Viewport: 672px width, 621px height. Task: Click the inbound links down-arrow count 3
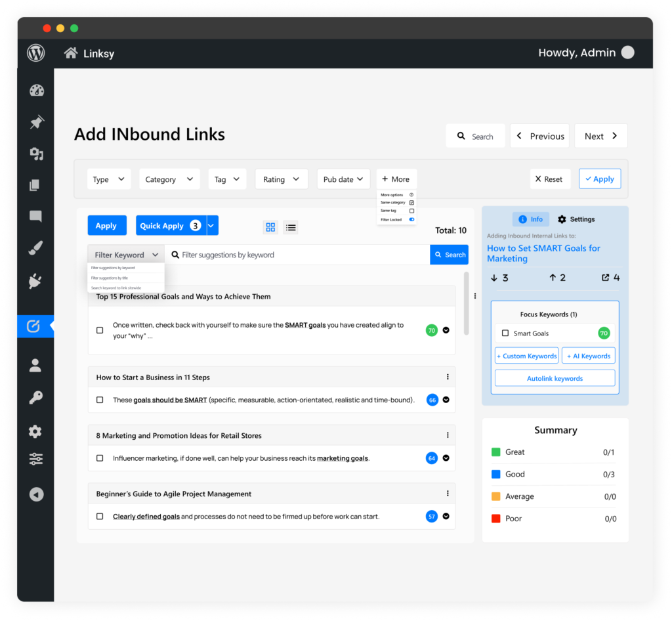(499, 278)
